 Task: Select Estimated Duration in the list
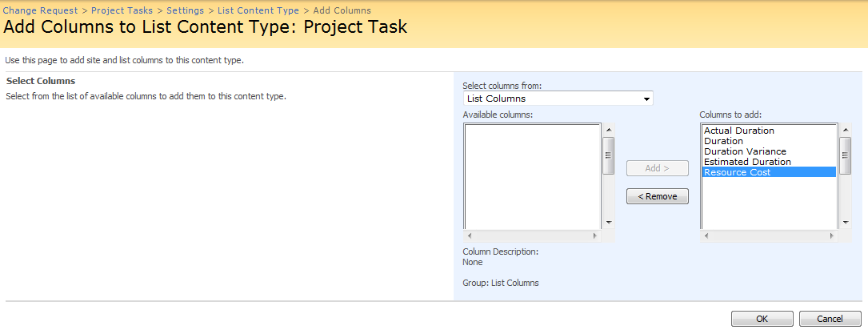[769, 162]
